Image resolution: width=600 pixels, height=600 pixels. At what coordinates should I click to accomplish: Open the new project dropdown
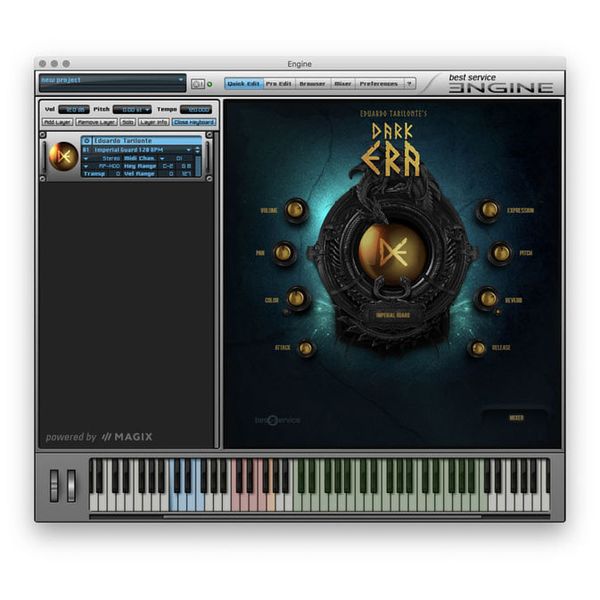(181, 80)
